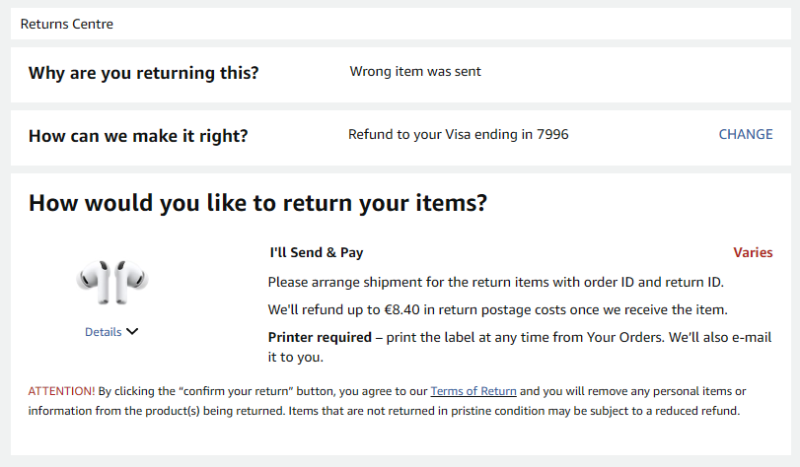Open the Terms of Return link
This screenshot has height=467, width=800.
click(473, 391)
